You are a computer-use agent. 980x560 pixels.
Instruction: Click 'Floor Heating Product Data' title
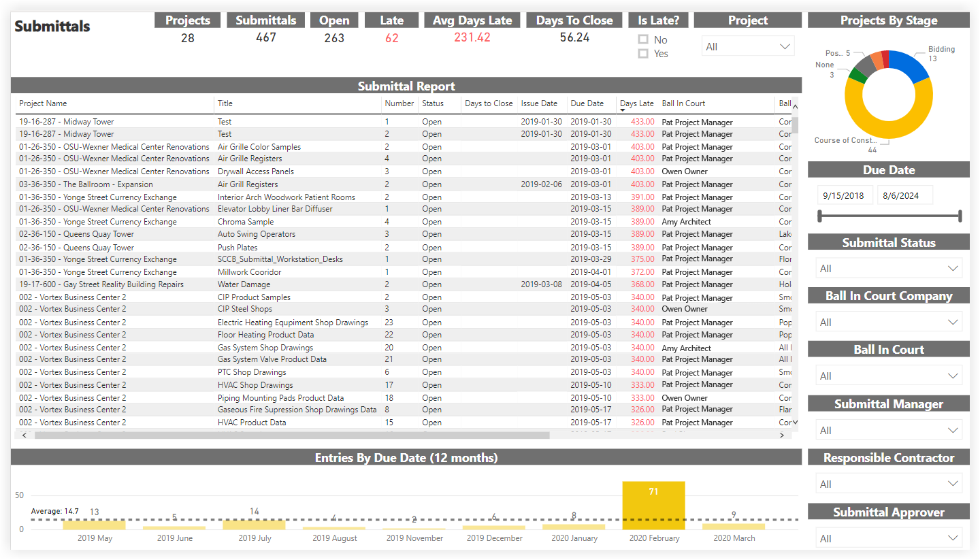(x=266, y=335)
